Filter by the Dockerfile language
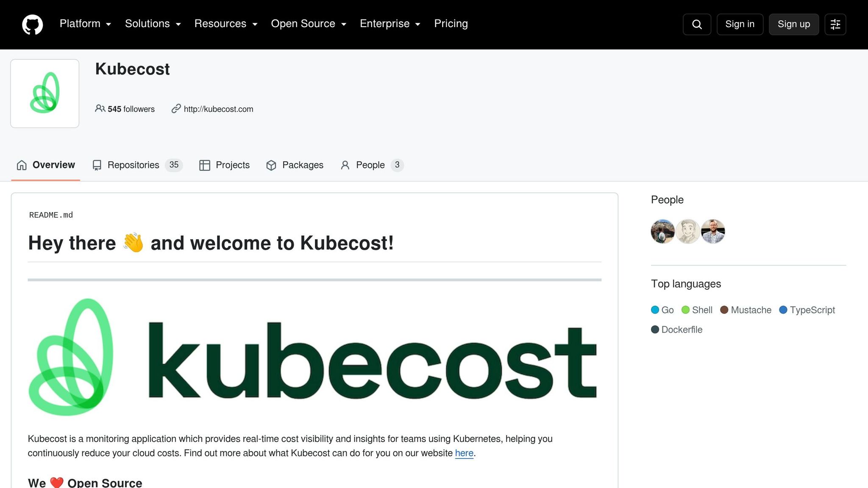This screenshot has height=488, width=868. (677, 330)
